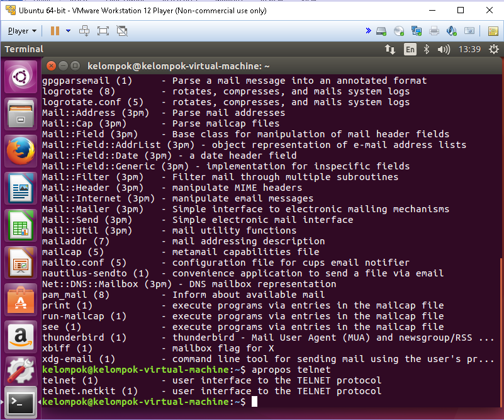Click Send Ctrl+Alt+Del icon
This screenshot has width=504, height=420.
84,31
